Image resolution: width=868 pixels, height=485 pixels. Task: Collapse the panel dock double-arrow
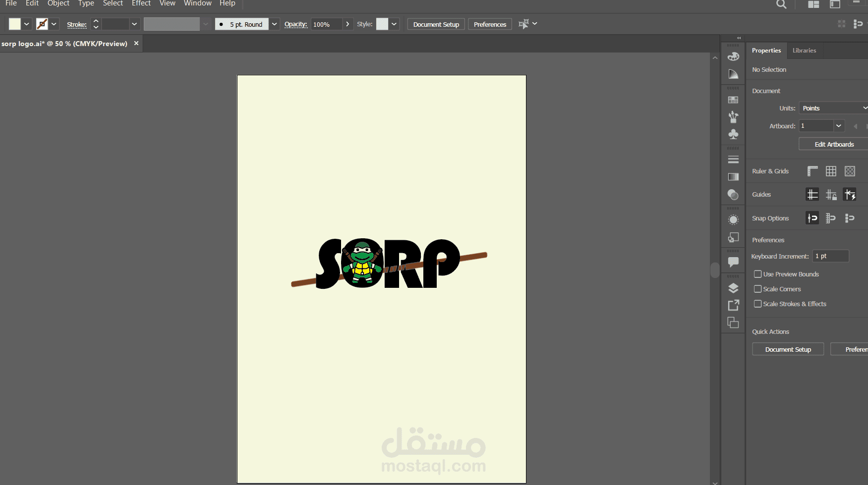[x=739, y=38]
